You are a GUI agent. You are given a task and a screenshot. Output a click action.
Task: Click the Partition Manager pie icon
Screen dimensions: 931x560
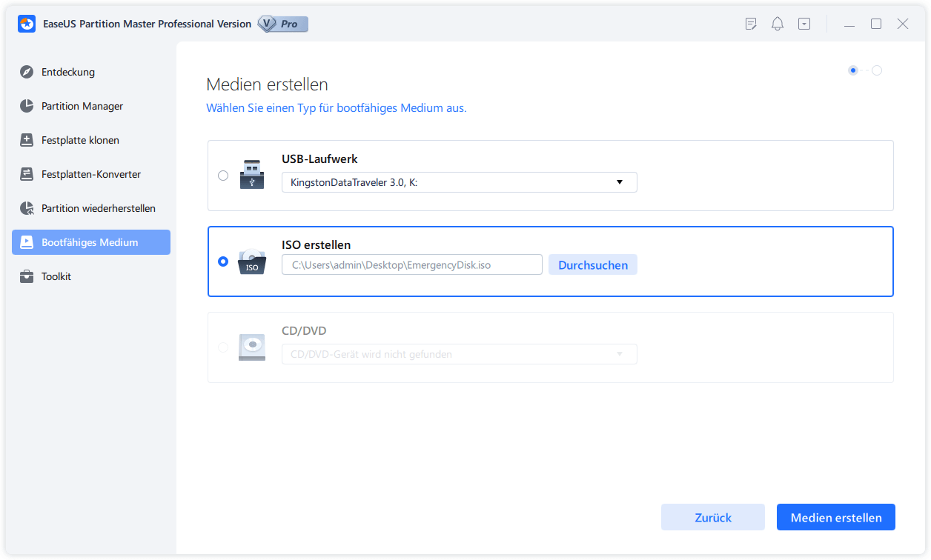pos(27,106)
